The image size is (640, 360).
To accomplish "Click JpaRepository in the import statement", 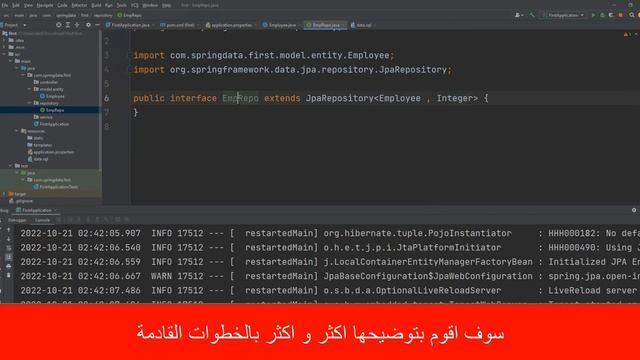I will (413, 70).
